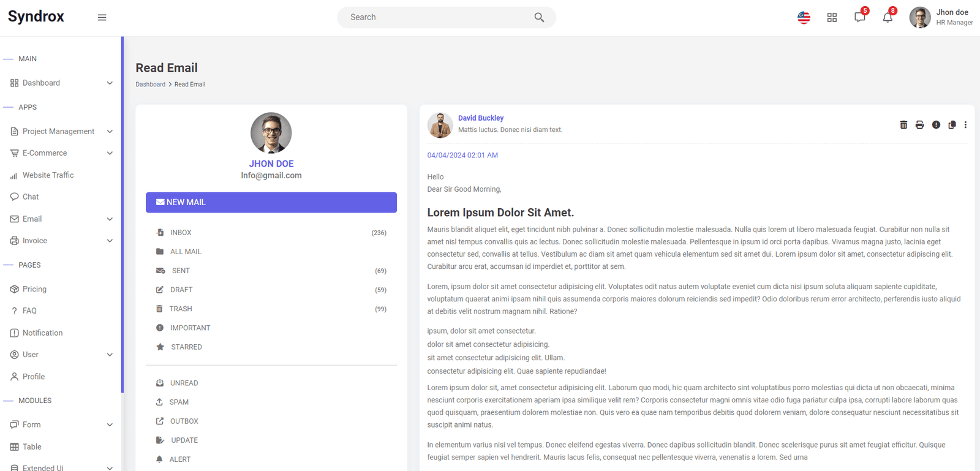The height and width of the screenshot is (471, 980).
Task: Expand the Project Management chevron
Action: [x=110, y=131]
